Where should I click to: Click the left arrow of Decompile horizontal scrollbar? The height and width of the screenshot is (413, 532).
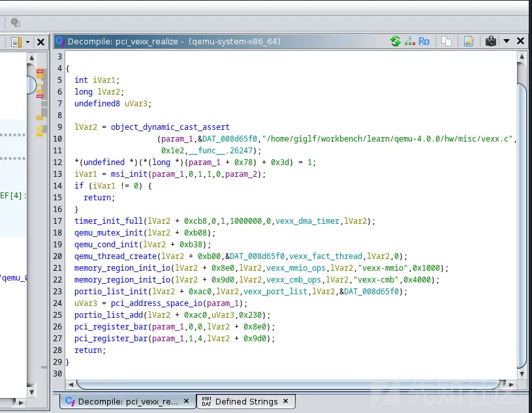71,384
